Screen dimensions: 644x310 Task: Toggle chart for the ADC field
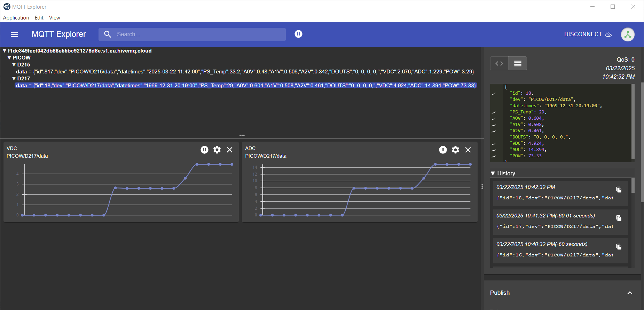494,150
